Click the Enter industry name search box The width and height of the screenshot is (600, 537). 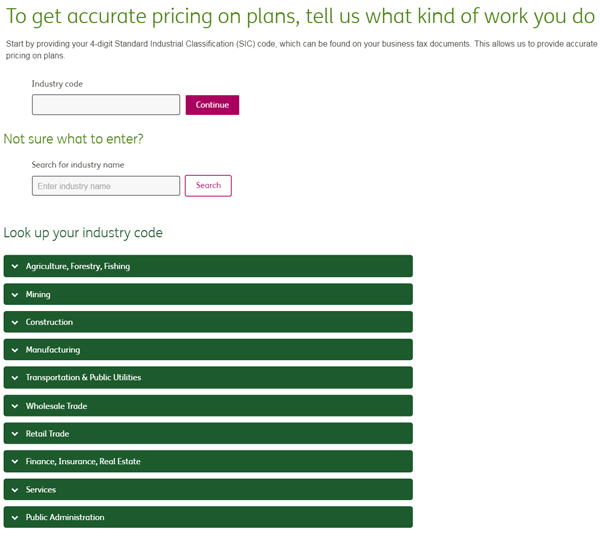pyautogui.click(x=106, y=186)
